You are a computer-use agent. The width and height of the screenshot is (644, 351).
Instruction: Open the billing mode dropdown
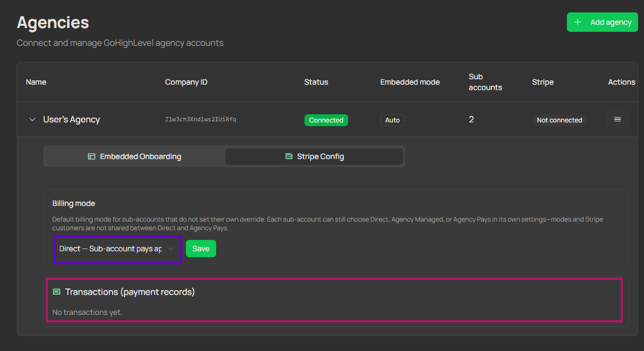pyautogui.click(x=117, y=249)
